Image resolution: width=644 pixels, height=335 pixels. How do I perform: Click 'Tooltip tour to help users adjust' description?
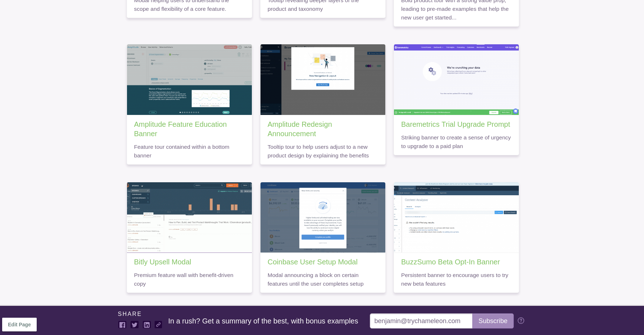[318, 151]
